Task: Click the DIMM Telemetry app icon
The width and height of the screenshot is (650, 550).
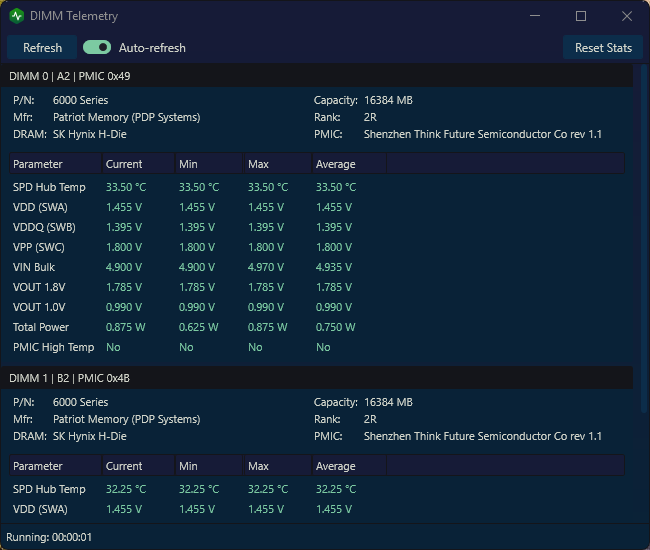Action: [x=17, y=16]
